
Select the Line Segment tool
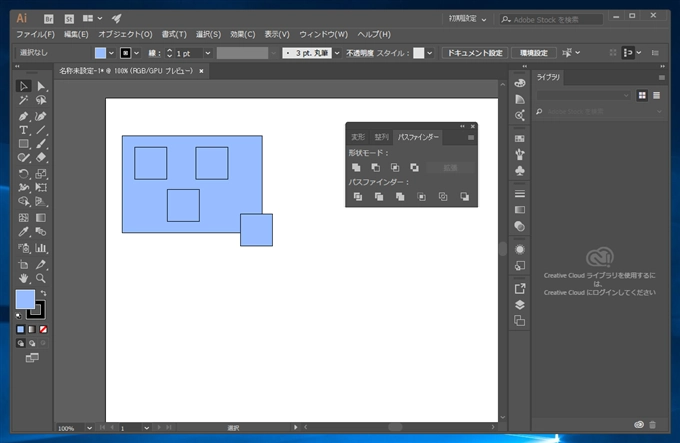click(41, 130)
